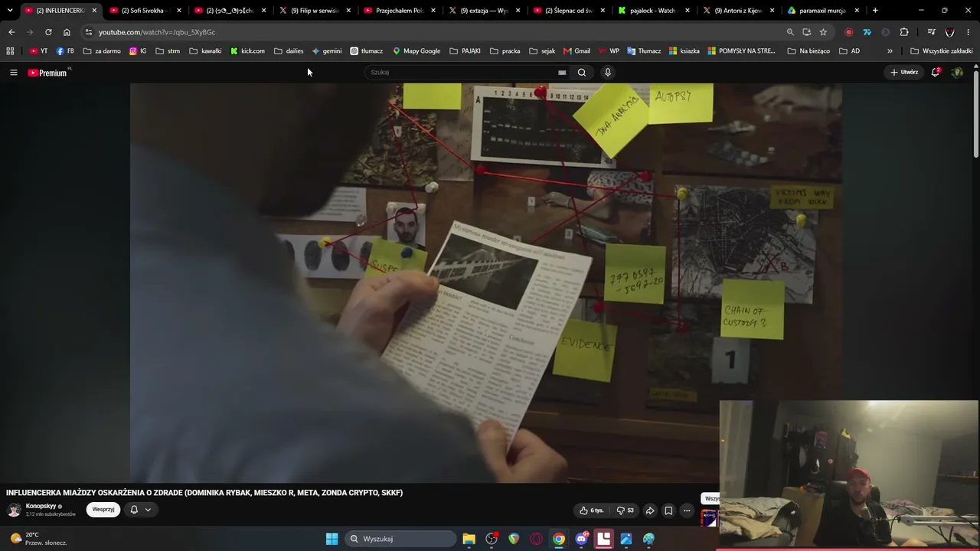Open the Chrome apps grid in bookmarks bar

10,51
